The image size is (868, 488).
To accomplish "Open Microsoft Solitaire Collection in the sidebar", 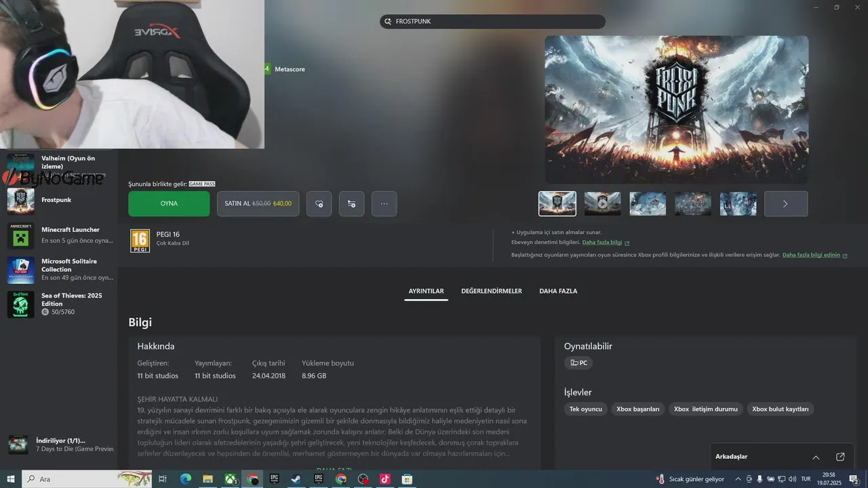I will (59, 270).
